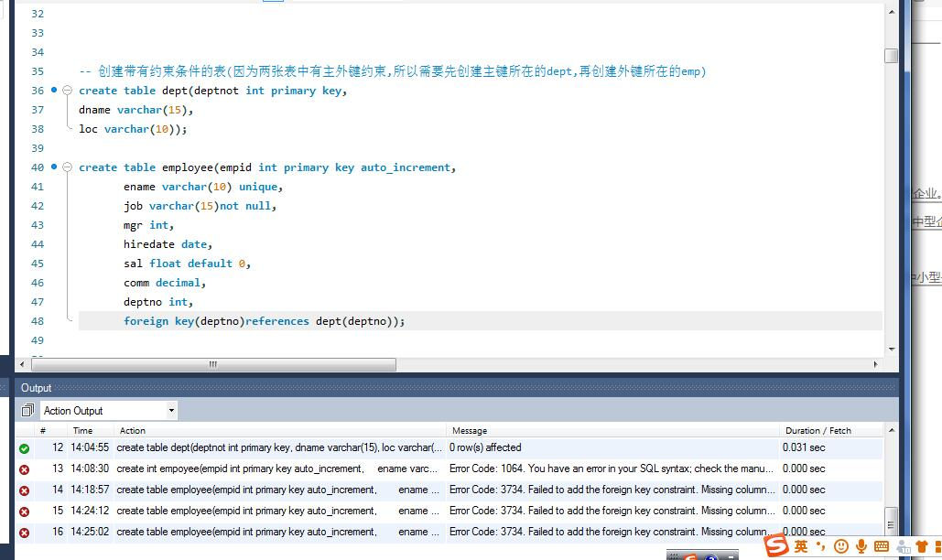Open the Sogou emoji smiley panel

coord(841,546)
